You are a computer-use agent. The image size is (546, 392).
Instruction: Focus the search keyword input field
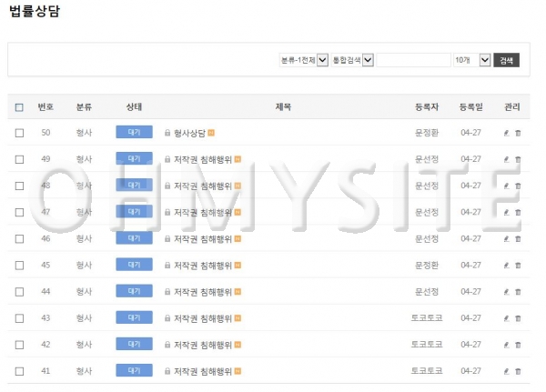pyautogui.click(x=414, y=60)
